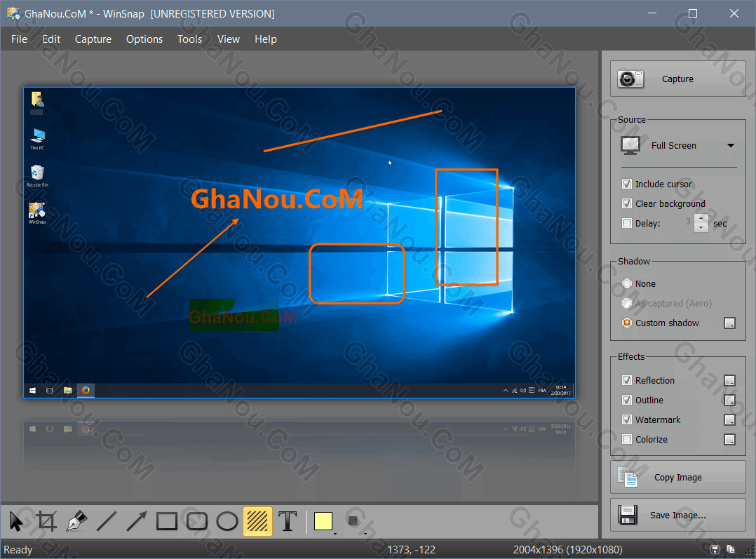Enable the Delay checkbox
The image size is (756, 559).
(x=627, y=223)
